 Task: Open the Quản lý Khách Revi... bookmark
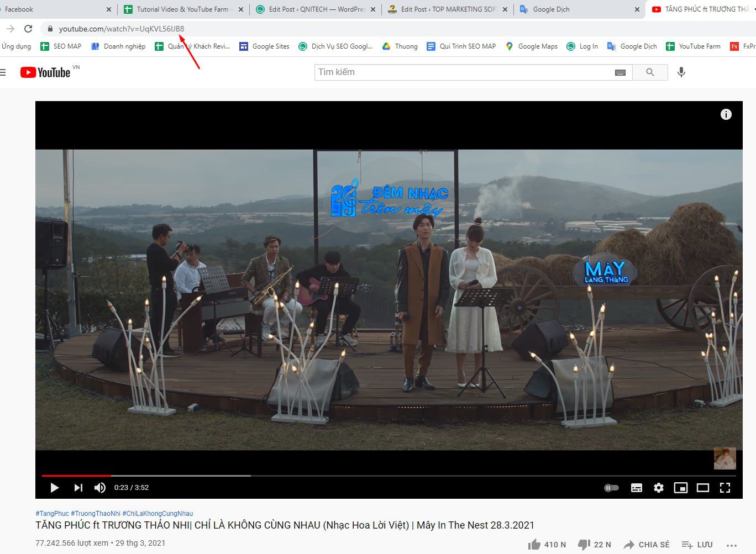(192, 46)
